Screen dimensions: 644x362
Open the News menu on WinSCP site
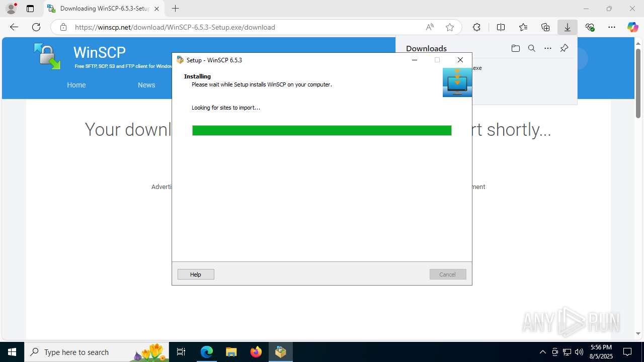point(146,85)
